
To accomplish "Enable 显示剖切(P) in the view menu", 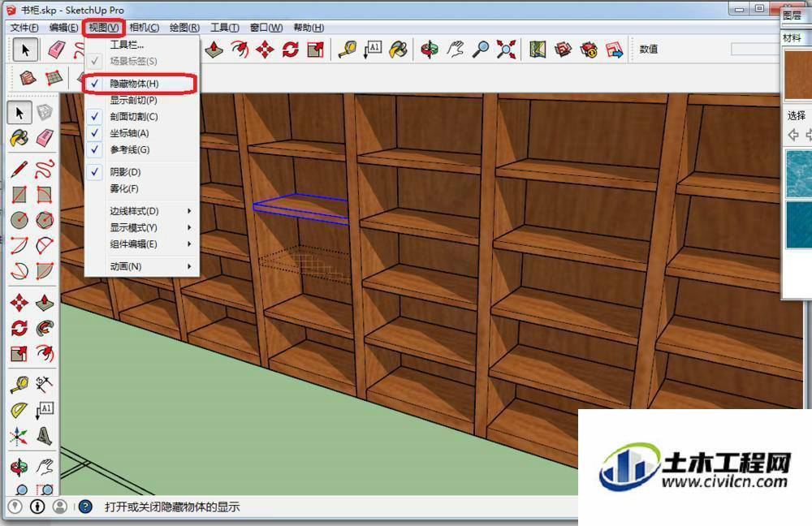I will click(142, 100).
